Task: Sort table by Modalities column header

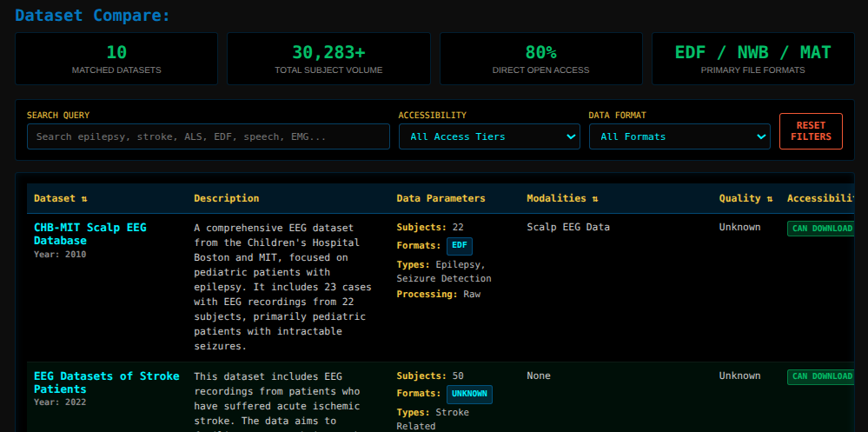Action: click(x=562, y=198)
